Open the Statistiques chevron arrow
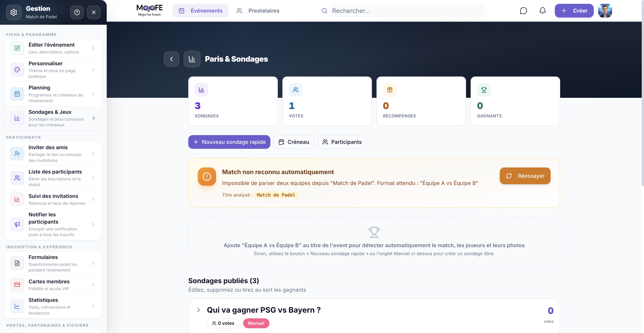The height and width of the screenshot is (333, 644). [93, 306]
